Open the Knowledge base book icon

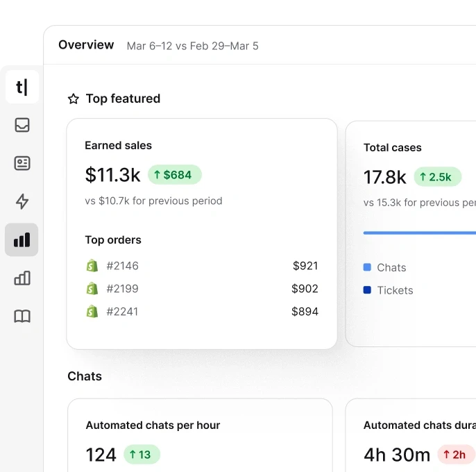(22, 317)
